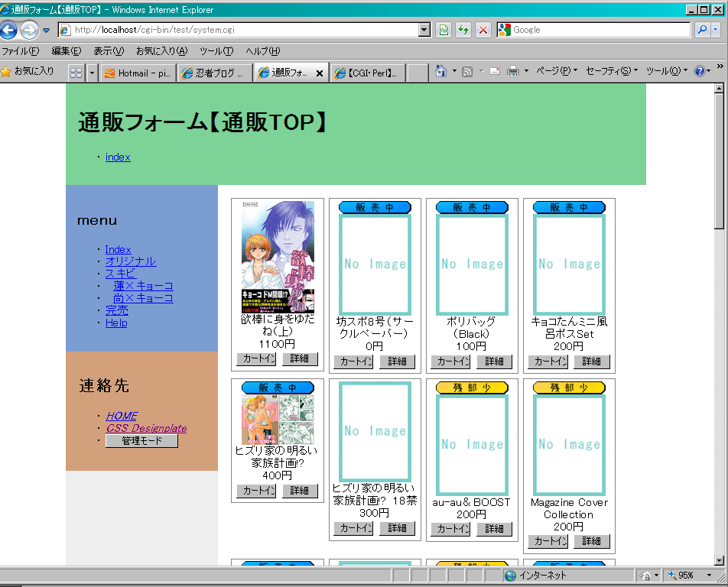
Task: Close the 通販フォーム tab
Action: tap(320, 73)
